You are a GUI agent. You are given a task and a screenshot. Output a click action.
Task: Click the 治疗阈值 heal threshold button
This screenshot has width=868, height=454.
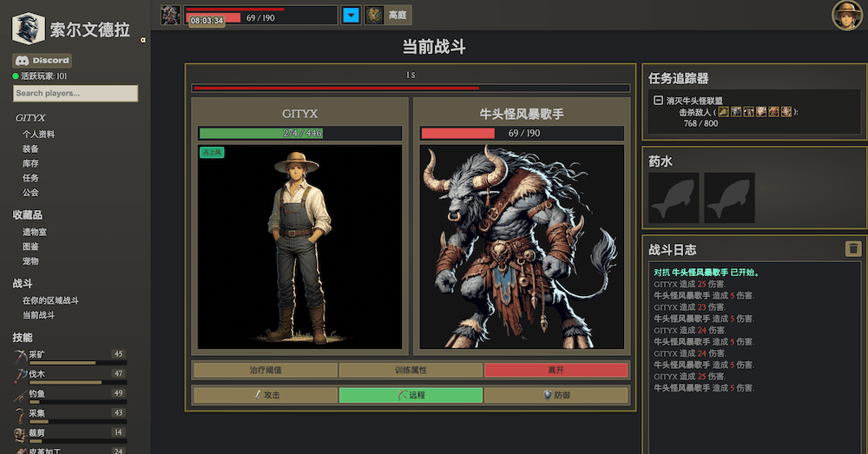pos(265,370)
